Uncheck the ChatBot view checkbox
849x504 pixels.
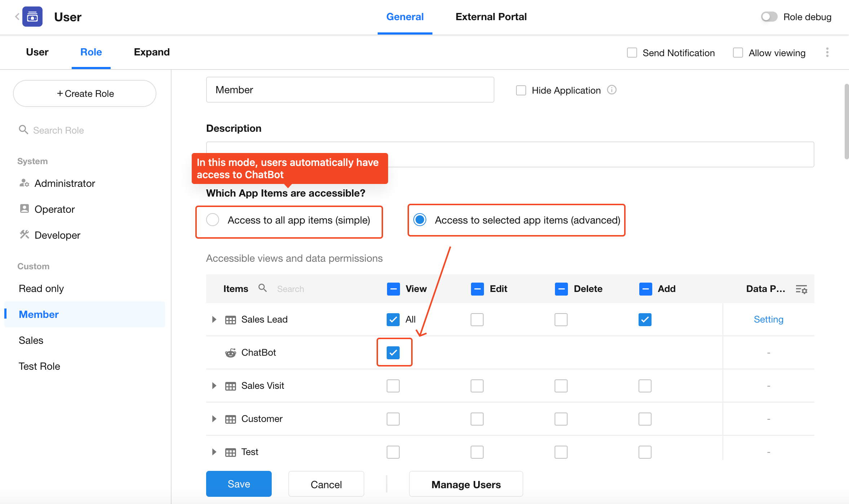pos(393,352)
